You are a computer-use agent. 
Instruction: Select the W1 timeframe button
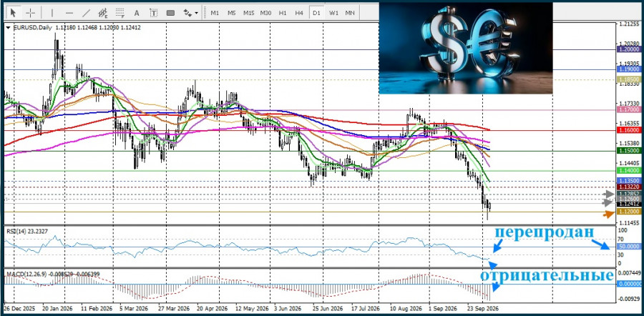[x=333, y=13]
